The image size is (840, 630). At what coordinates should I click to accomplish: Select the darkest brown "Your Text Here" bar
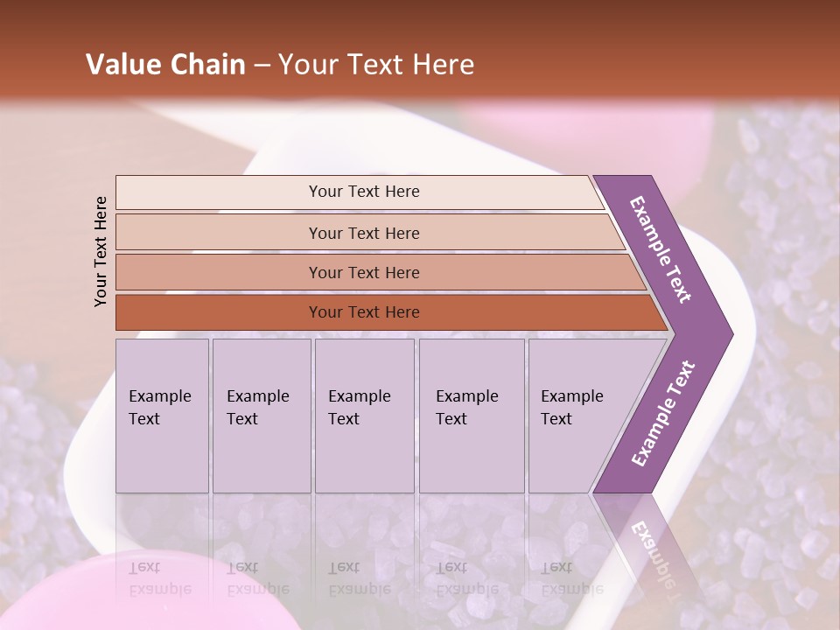pyautogui.click(x=363, y=312)
